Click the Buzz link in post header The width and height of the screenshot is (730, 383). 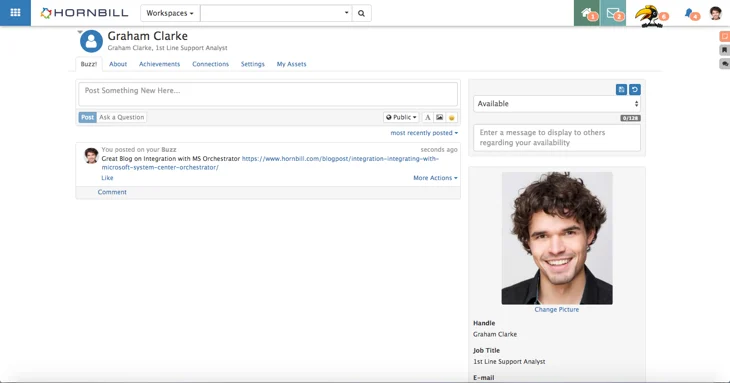tap(169, 149)
